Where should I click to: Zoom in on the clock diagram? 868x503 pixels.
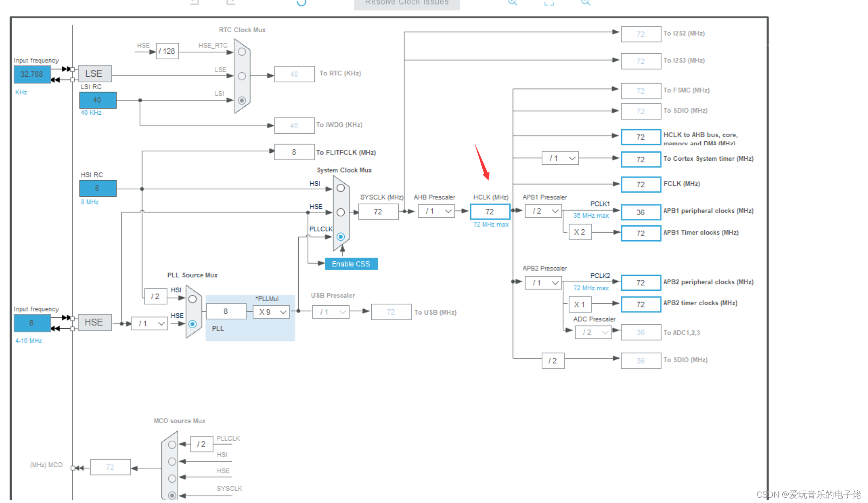tap(512, 3)
